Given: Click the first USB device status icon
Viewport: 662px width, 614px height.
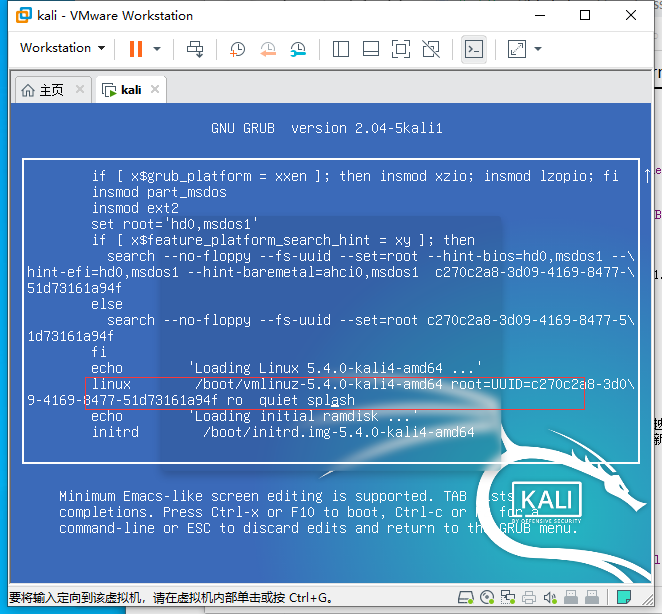Looking at the screenshot, I should 571,597.
